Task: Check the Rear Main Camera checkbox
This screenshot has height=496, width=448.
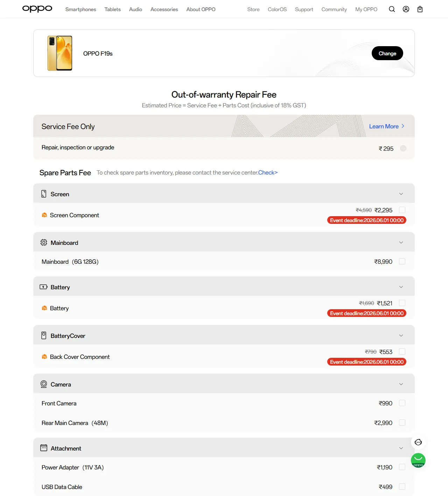Action: pos(402,423)
